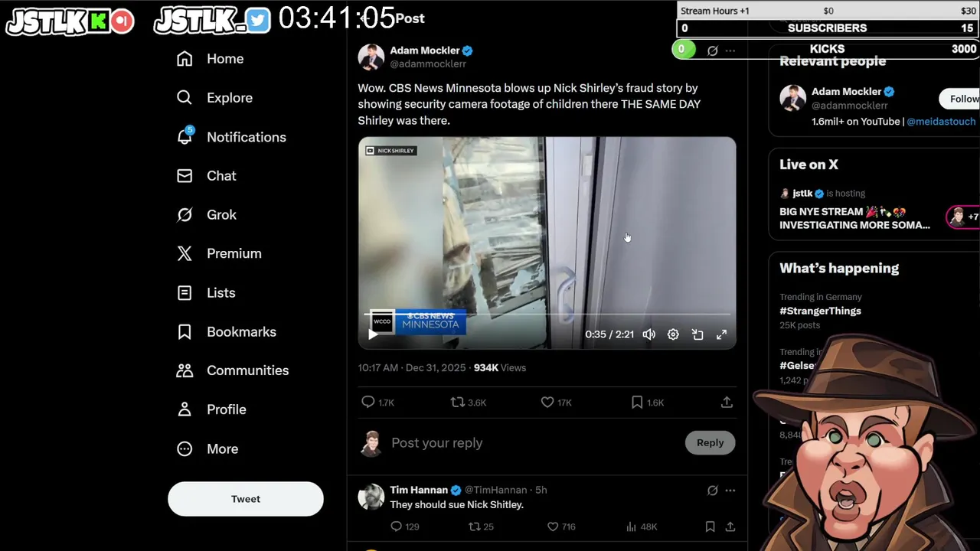Repost Tim Hannan's comment (25)
The image size is (980, 551).
[x=481, y=527]
